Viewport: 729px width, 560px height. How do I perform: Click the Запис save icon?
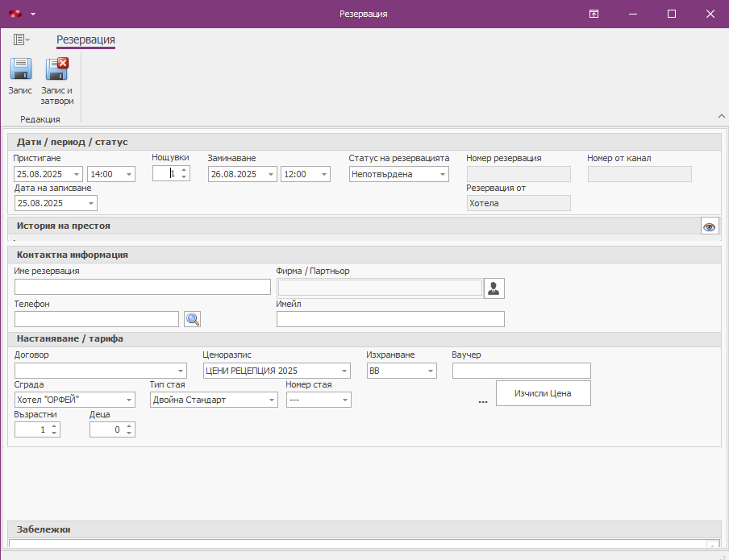tap(20, 70)
